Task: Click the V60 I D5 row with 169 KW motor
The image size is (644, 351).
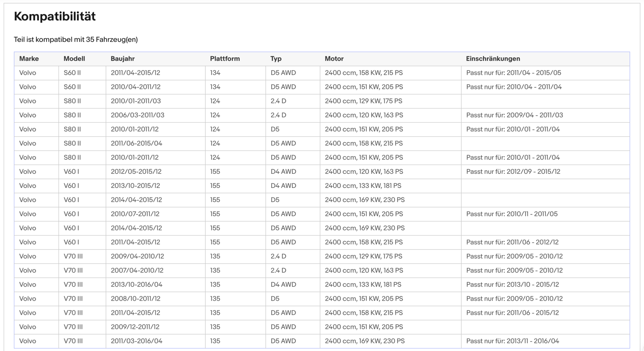Action: [x=322, y=200]
